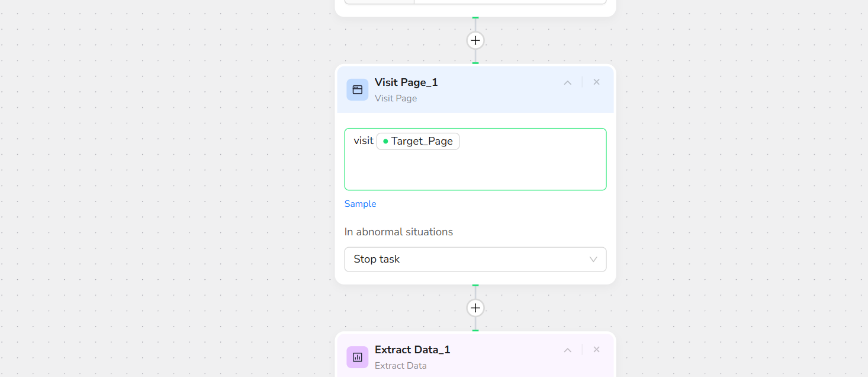Click the 'Extract Data' subtitle text

[400, 366]
